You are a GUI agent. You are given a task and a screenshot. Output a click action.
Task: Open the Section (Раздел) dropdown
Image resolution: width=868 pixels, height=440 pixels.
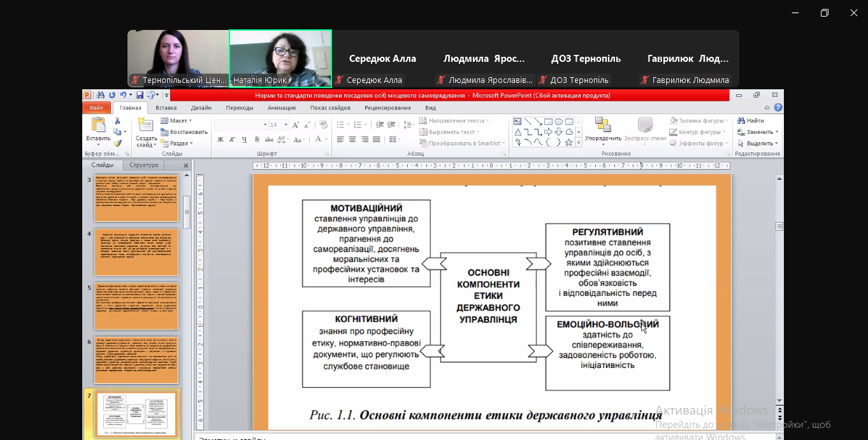tap(176, 143)
